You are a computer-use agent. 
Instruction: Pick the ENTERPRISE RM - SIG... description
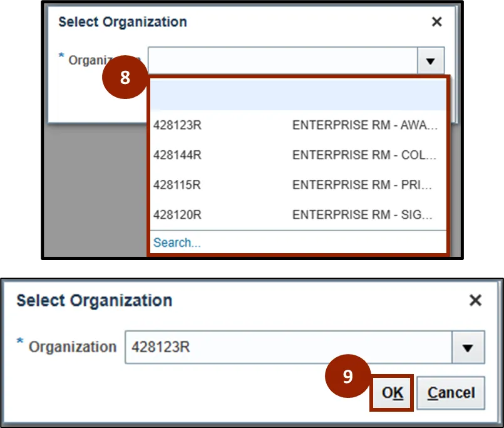click(364, 215)
